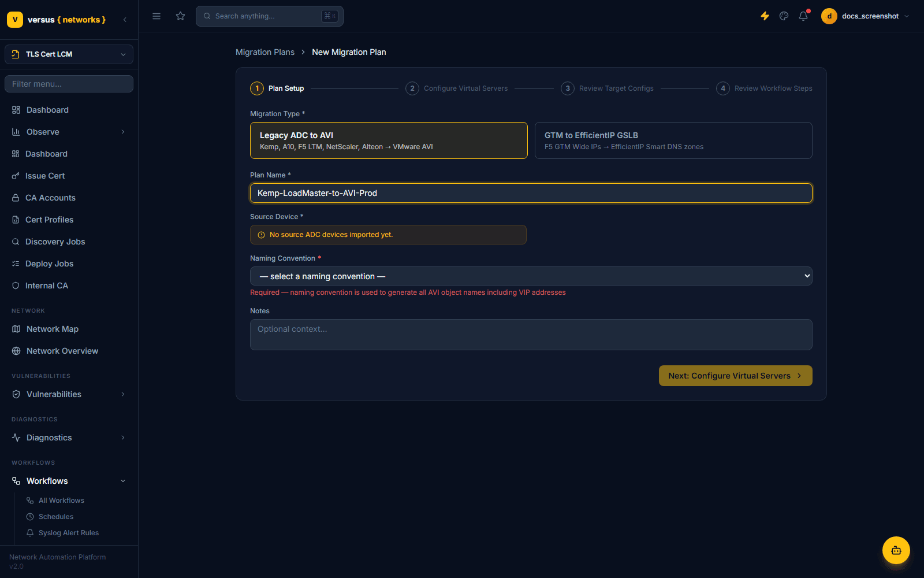The image size is (924, 578).
Task: Select step 1 Plan Setup
Action: [277, 88]
